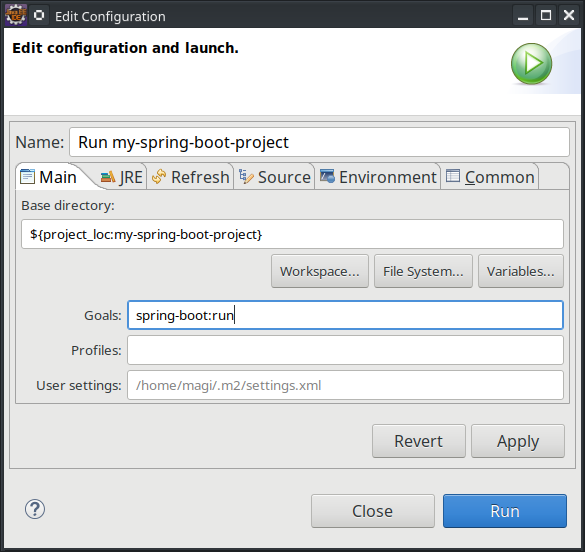Viewport: 585px width, 552px height.
Task: Minimize the Edit Configuration window
Action: click(x=523, y=16)
